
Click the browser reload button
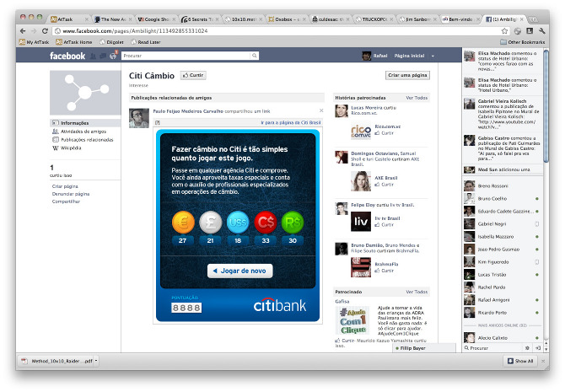pos(46,31)
